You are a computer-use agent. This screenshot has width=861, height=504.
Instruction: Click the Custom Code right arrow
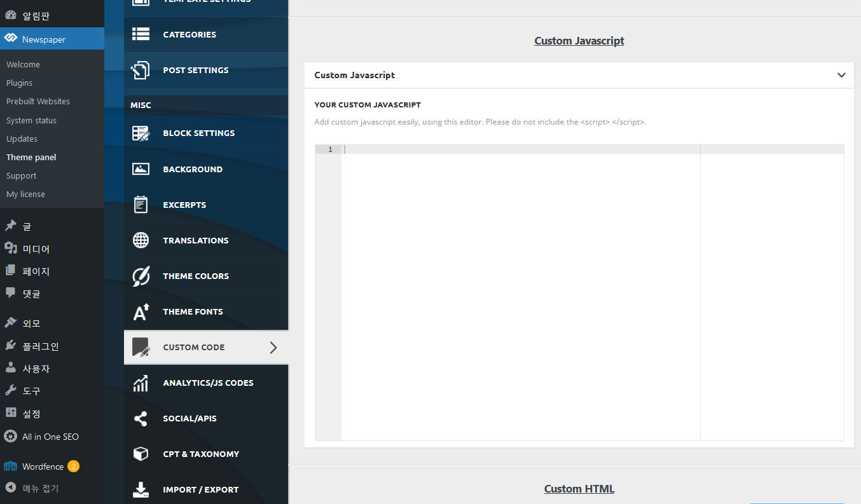tap(273, 347)
